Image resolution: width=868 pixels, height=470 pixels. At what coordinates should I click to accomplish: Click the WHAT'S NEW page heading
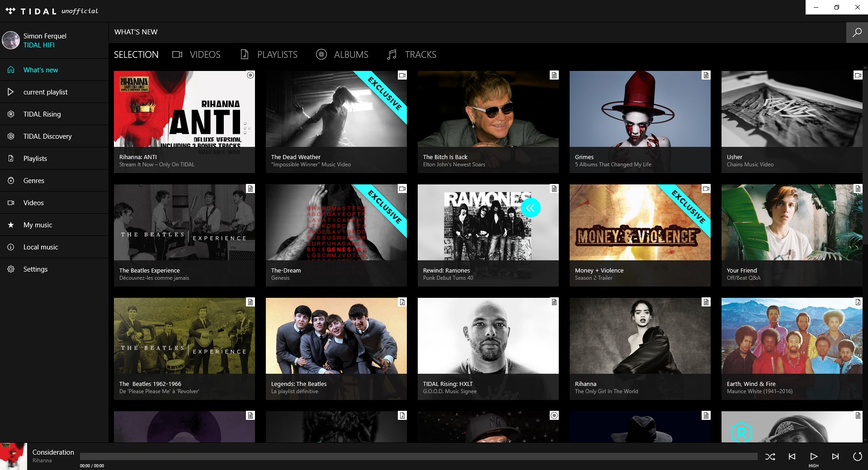136,32
